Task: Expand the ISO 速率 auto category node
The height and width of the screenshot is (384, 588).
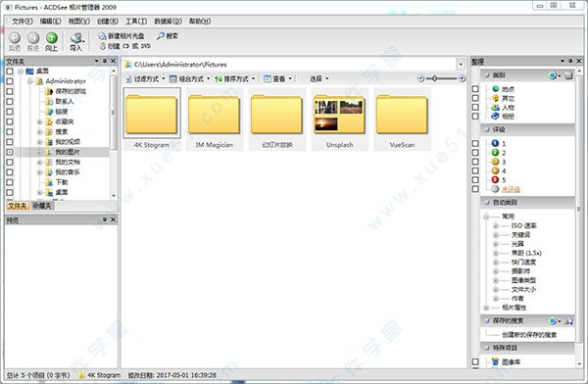Action: pos(495,225)
